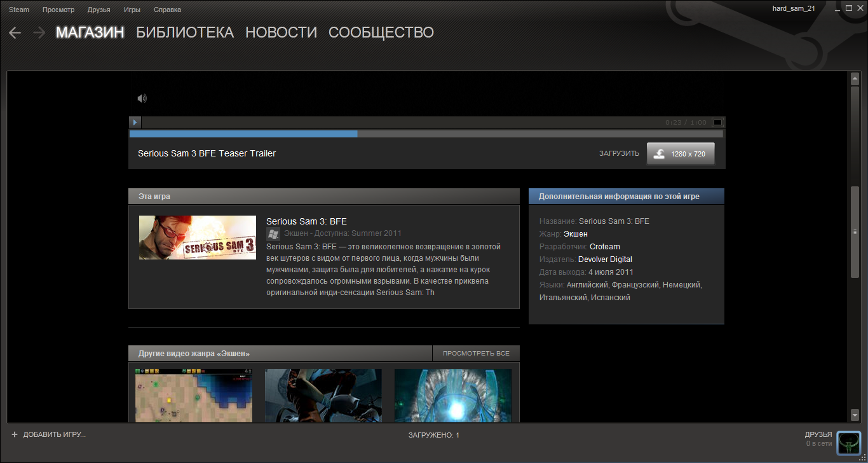Click the release date 4 июля 2011
The height and width of the screenshot is (463, 868).
[611, 272]
